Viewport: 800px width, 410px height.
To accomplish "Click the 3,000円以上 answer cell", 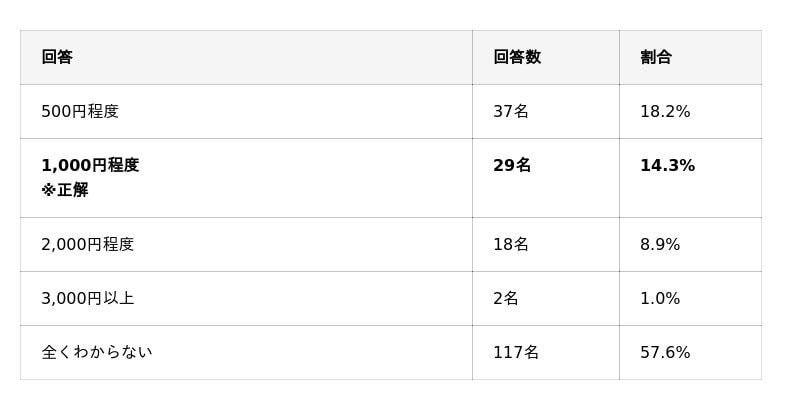I will [x=87, y=298].
